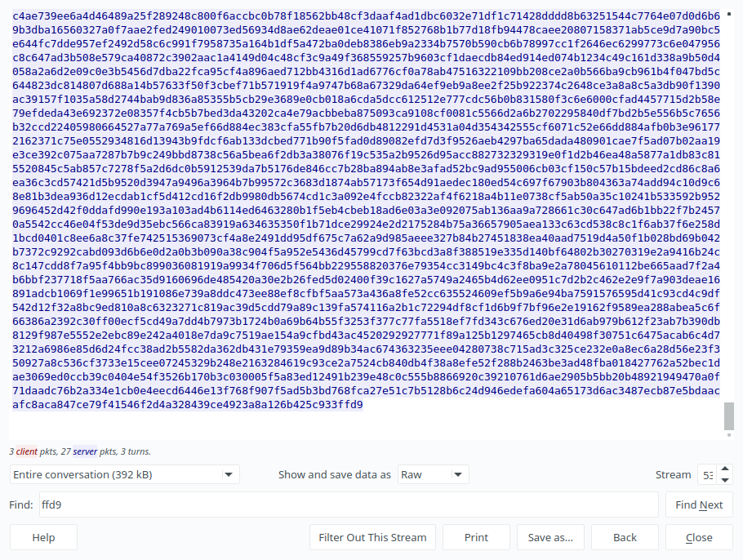
Task: Click Filter Out This Stream
Action: [x=372, y=537]
